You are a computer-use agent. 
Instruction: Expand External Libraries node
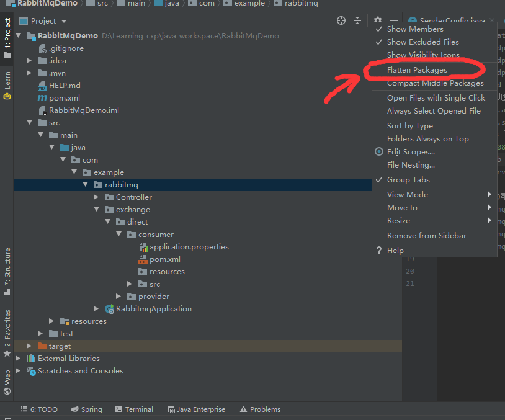pos(18,358)
